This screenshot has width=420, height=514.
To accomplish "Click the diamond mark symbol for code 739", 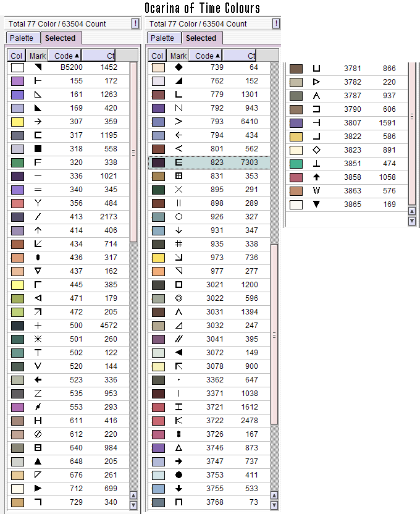I will tap(179, 67).
